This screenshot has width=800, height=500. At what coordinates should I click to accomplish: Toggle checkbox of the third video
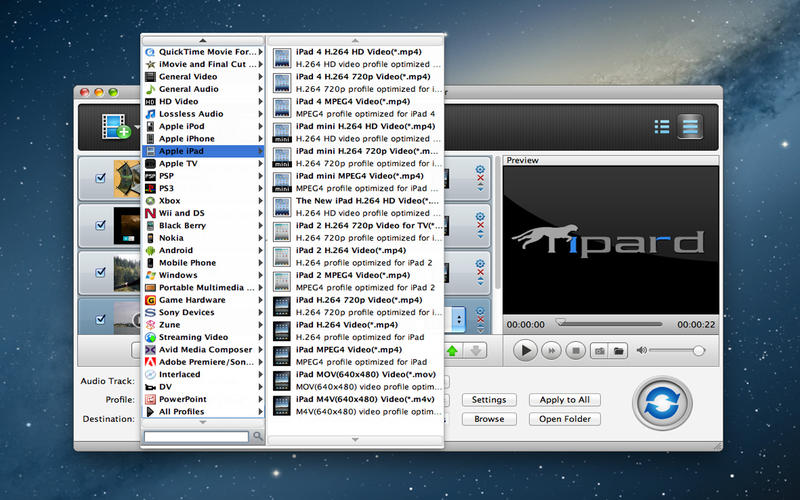[x=101, y=272]
